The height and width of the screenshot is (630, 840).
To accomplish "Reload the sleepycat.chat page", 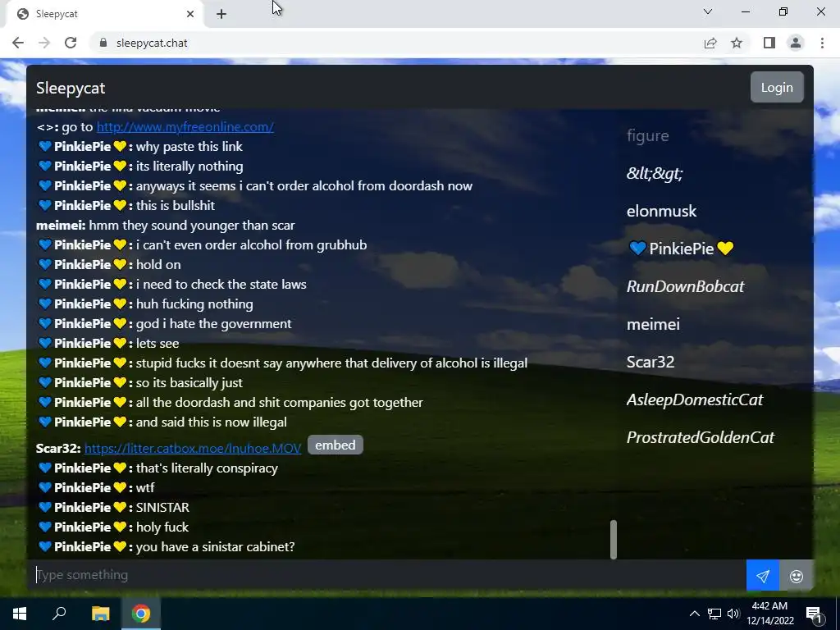I will pos(71,43).
